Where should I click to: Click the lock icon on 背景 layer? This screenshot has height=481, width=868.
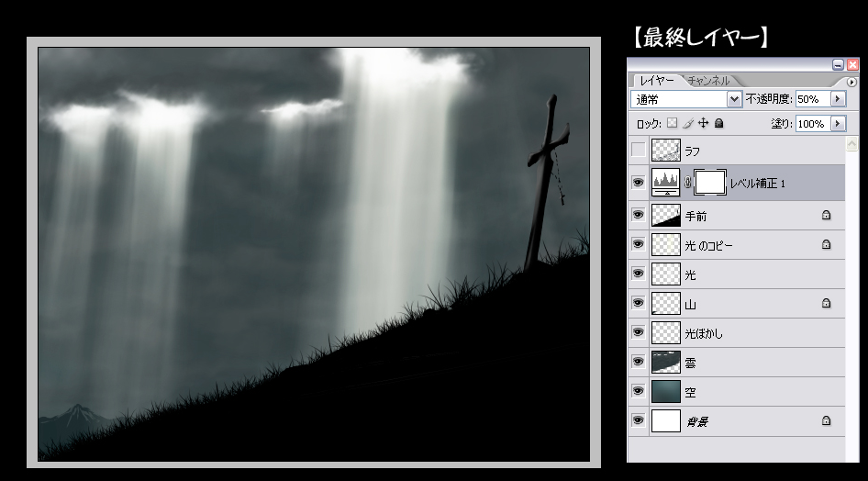coord(826,420)
